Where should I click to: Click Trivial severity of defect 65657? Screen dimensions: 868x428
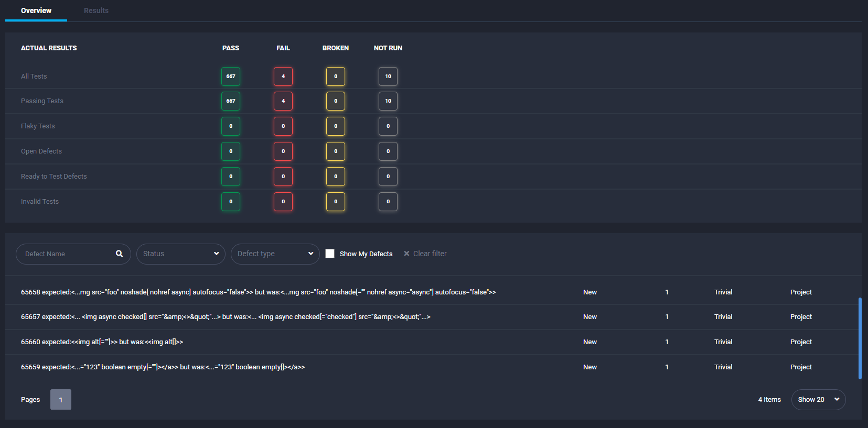[723, 317]
